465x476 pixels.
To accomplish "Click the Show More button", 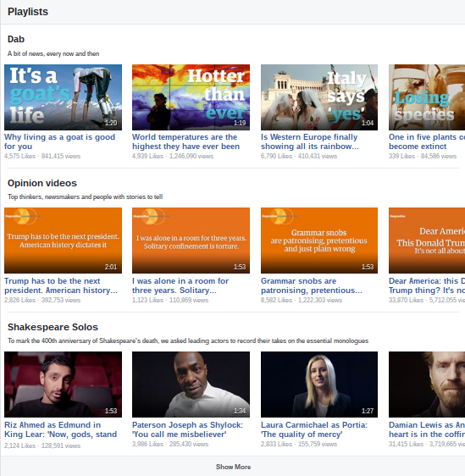I will pyautogui.click(x=233, y=467).
